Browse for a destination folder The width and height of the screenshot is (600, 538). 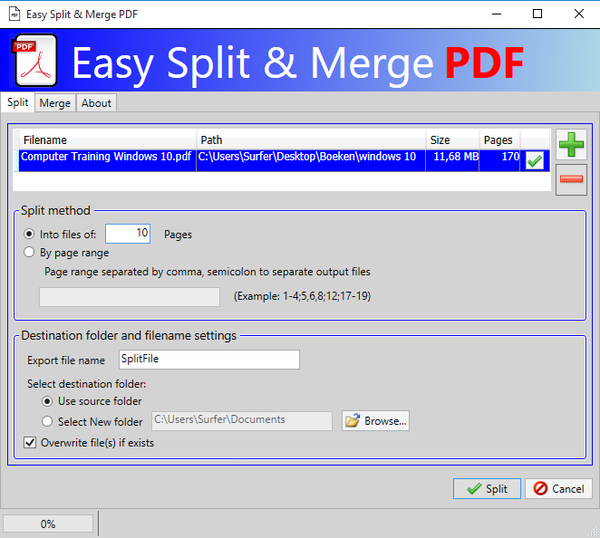point(376,421)
